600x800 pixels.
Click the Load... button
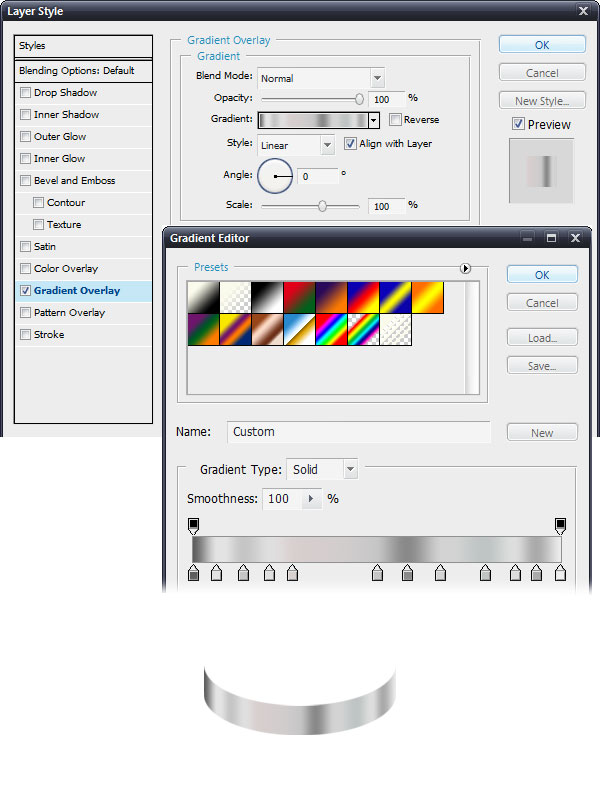click(542, 338)
